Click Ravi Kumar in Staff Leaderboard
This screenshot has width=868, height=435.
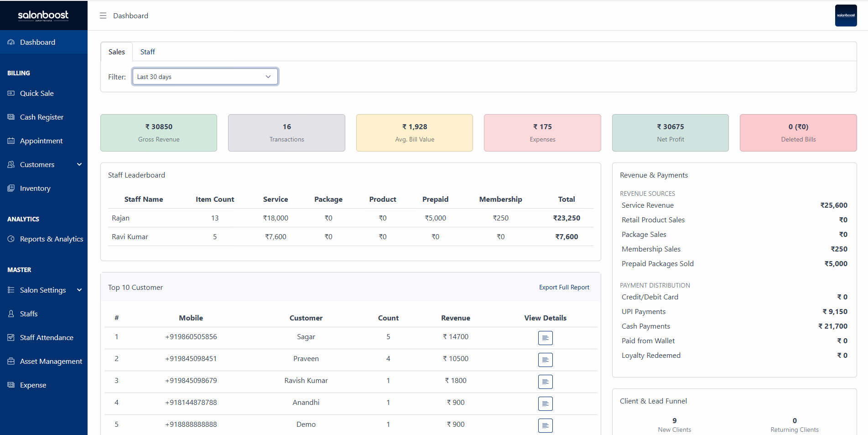pyautogui.click(x=130, y=237)
